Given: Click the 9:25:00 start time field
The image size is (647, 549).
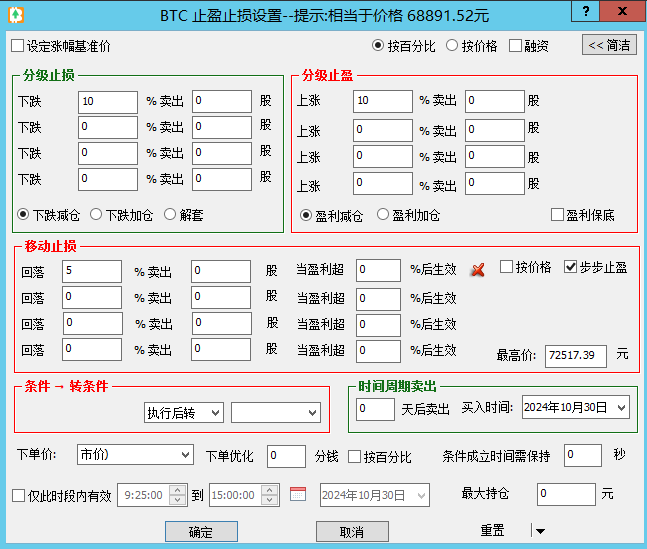Looking at the screenshot, I should [144, 495].
